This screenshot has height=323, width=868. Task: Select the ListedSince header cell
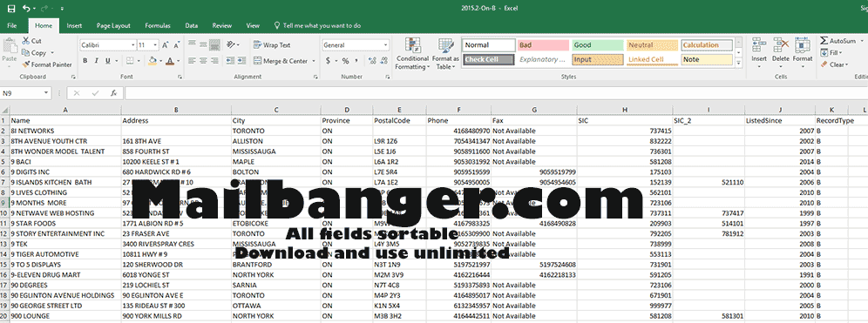coord(779,120)
